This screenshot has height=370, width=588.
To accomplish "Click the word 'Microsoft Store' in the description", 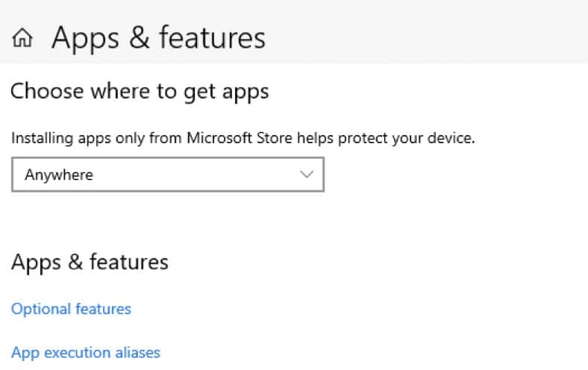I will point(240,138).
